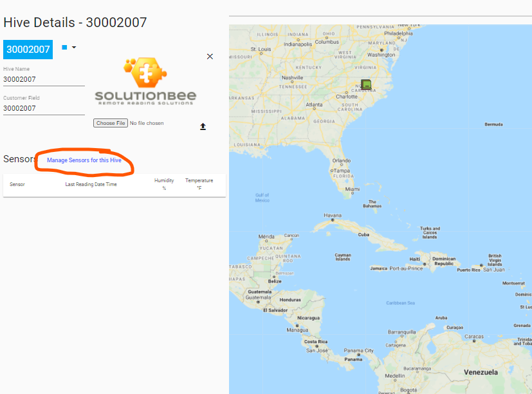The height and width of the screenshot is (394, 532).
Task: Click the Atlanta city marker on the map
Action: tap(314, 109)
